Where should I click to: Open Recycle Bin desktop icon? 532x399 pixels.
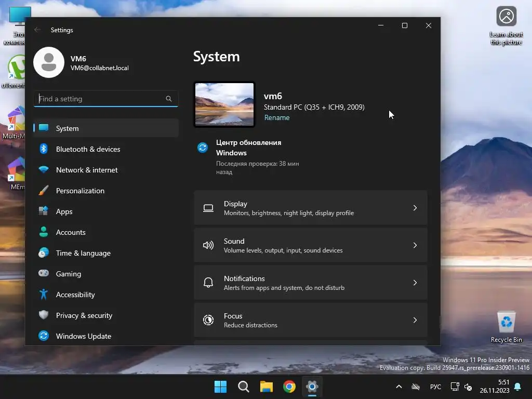506,327
